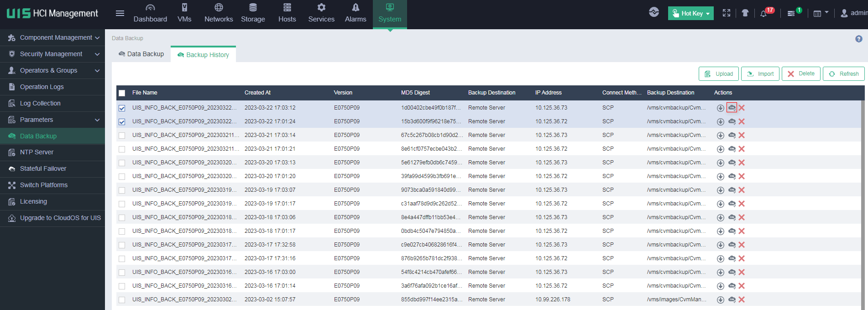Image resolution: width=868 pixels, height=310 pixels.
Task: Open the Networks section
Action: tap(219, 14)
